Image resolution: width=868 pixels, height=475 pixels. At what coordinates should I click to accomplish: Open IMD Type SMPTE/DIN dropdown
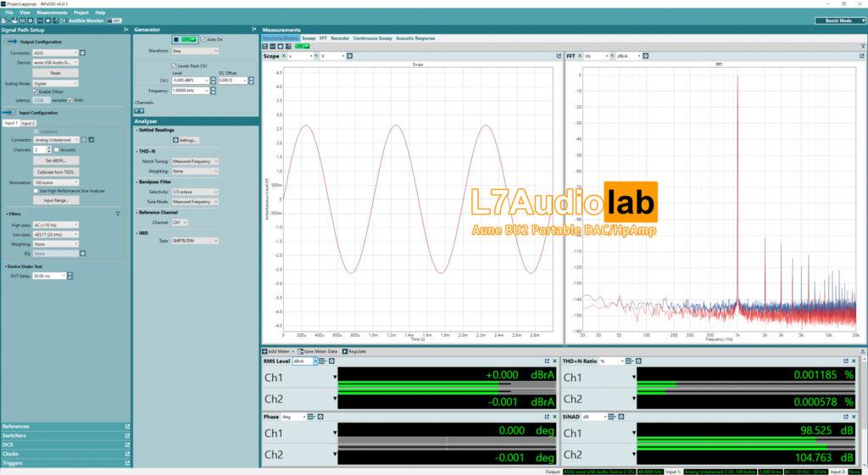pos(195,241)
